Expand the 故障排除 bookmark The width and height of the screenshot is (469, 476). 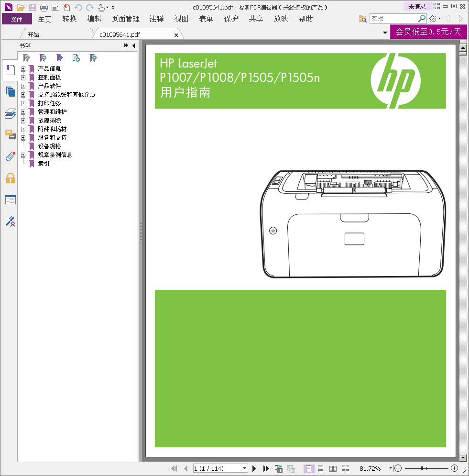click(23, 121)
